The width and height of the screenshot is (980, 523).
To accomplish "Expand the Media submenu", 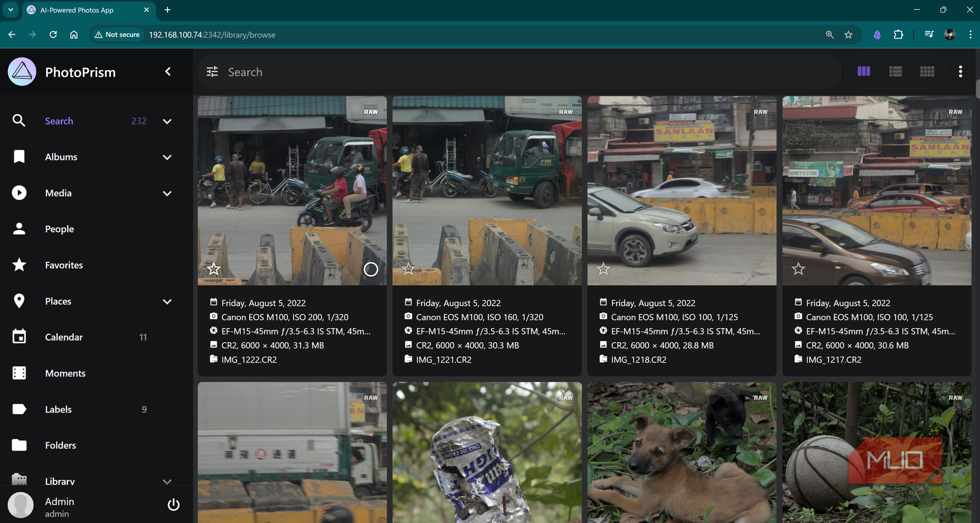I will pos(167,193).
